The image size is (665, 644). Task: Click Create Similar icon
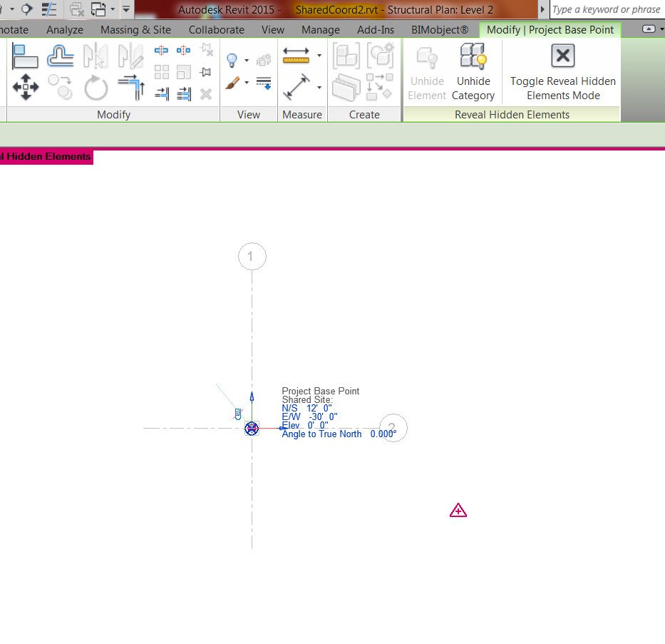click(x=380, y=86)
